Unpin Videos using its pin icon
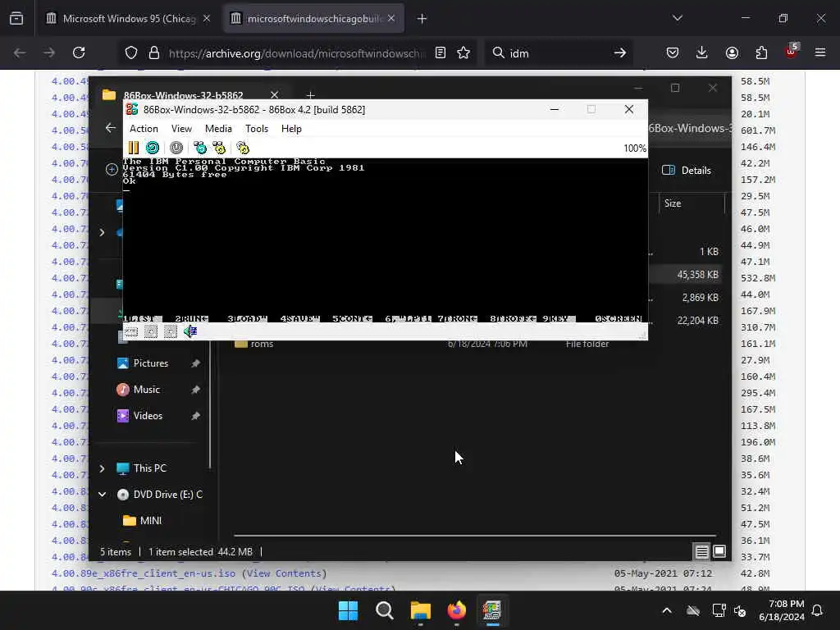This screenshot has width=840, height=630. point(195,416)
